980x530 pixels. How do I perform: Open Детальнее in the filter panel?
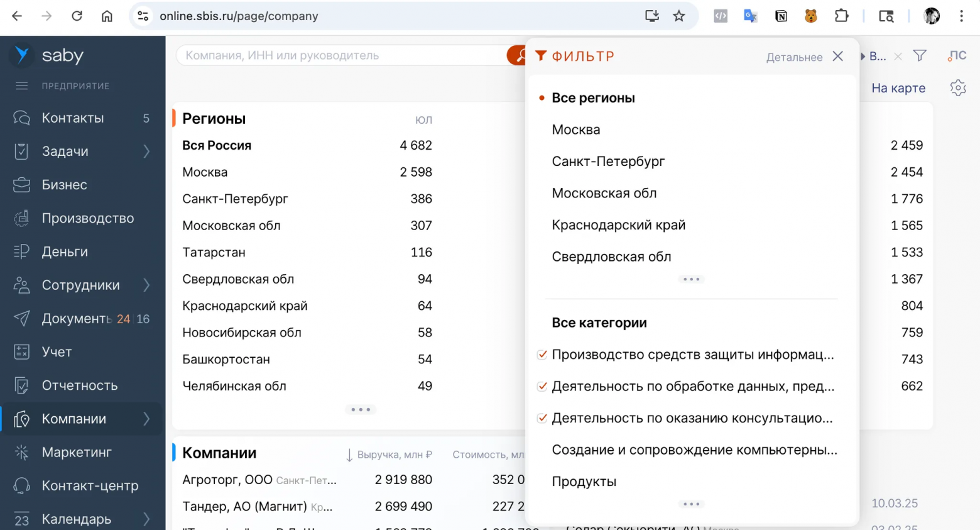point(794,57)
